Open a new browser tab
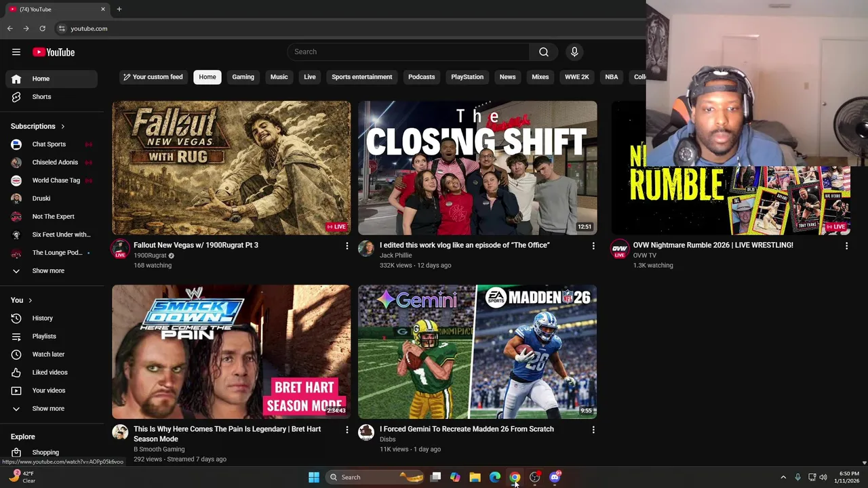 point(119,9)
